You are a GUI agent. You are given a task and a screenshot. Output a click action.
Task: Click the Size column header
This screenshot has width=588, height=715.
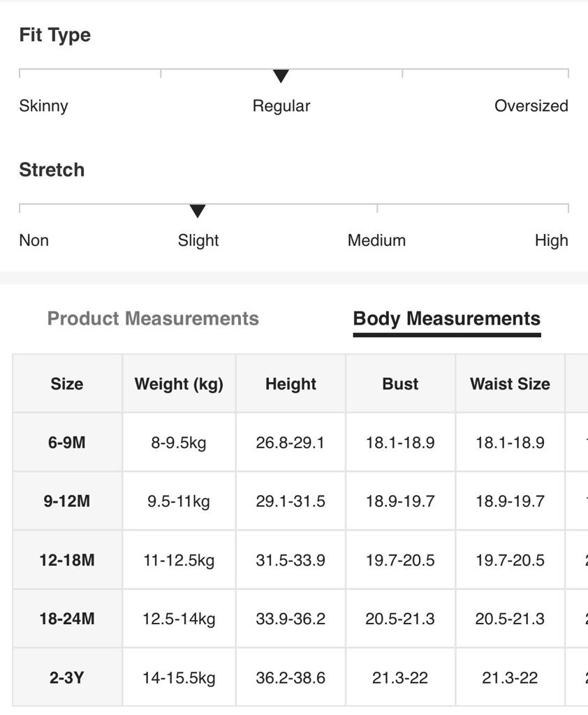tap(67, 384)
